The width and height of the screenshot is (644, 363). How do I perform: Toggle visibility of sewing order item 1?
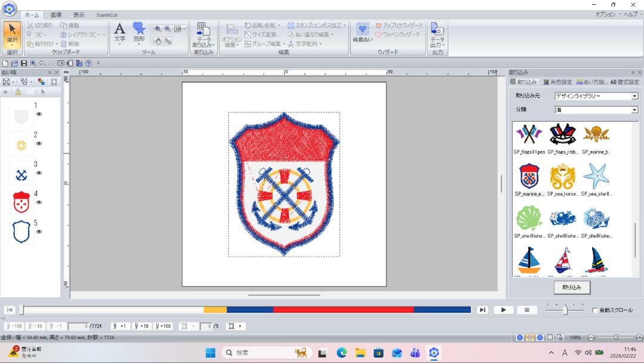click(39, 114)
